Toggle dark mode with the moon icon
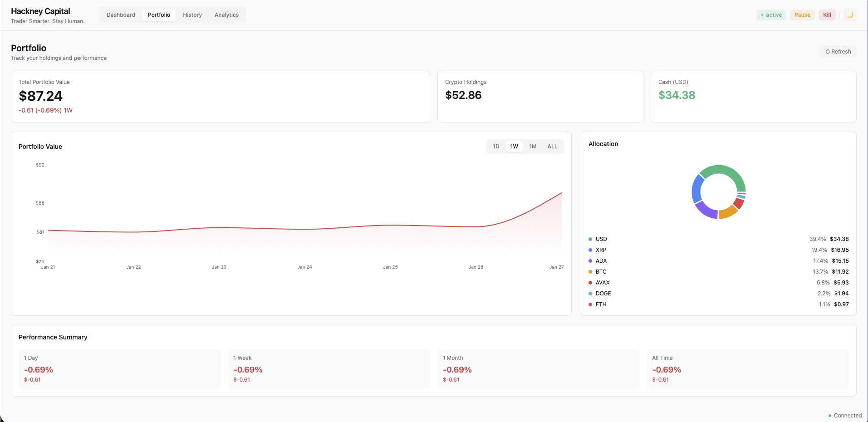The width and height of the screenshot is (868, 422). pos(850,15)
